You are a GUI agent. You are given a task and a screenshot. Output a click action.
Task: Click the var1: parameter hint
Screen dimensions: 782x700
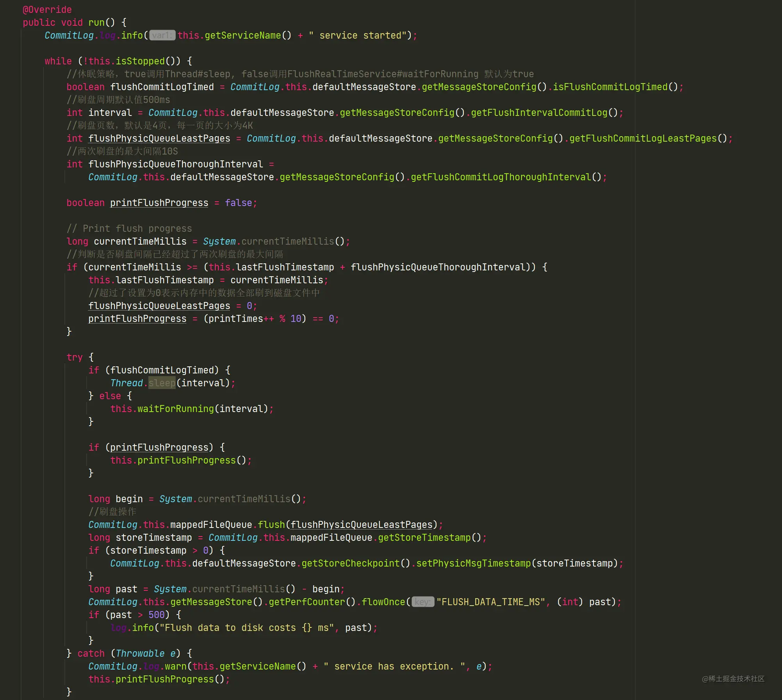click(162, 35)
